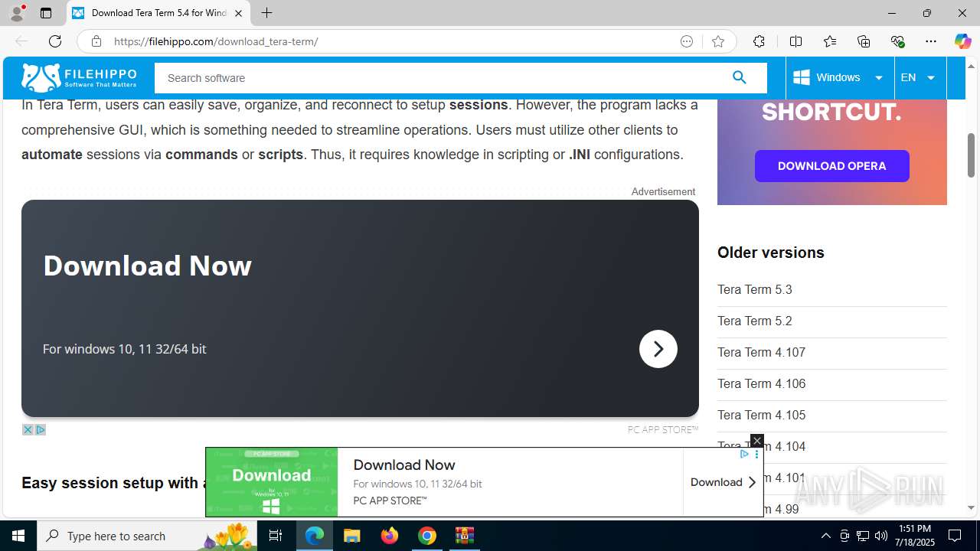Open the Windows Start menu
Image resolution: width=980 pixels, height=551 pixels.
click(x=18, y=536)
